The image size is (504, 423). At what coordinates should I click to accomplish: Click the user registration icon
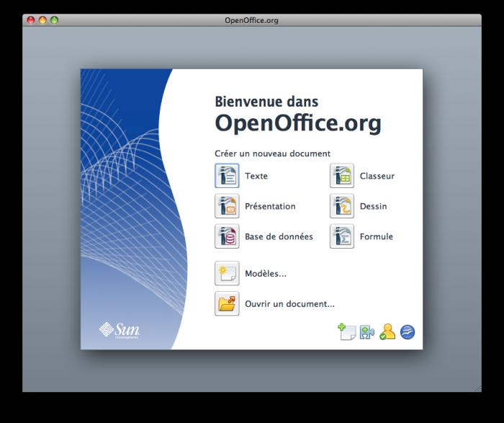[387, 331]
